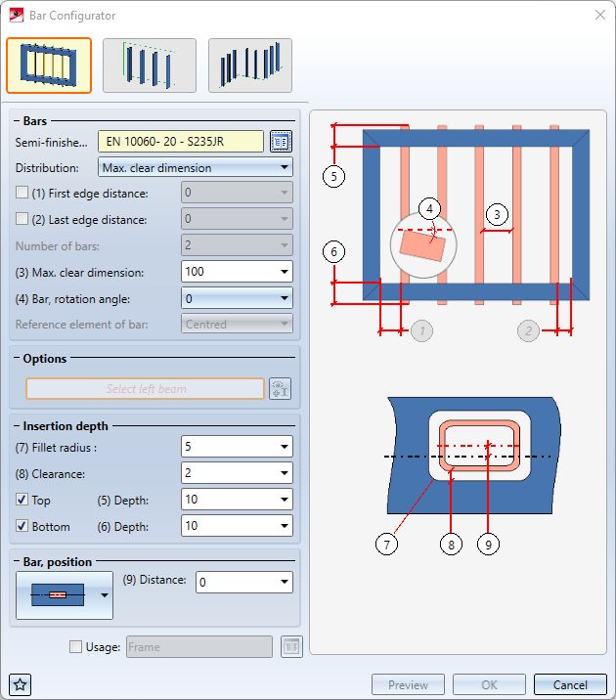
Task: Click the favourites star icon
Action: (21, 684)
